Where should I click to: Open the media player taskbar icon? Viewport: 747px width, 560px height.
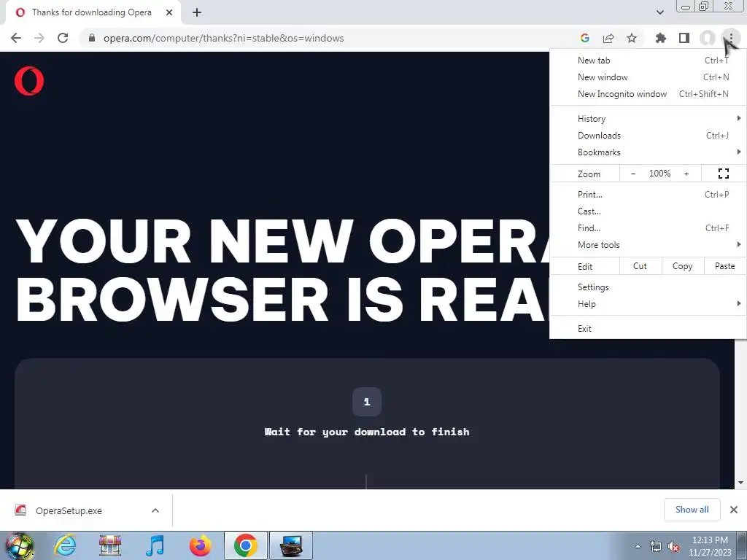[155, 545]
